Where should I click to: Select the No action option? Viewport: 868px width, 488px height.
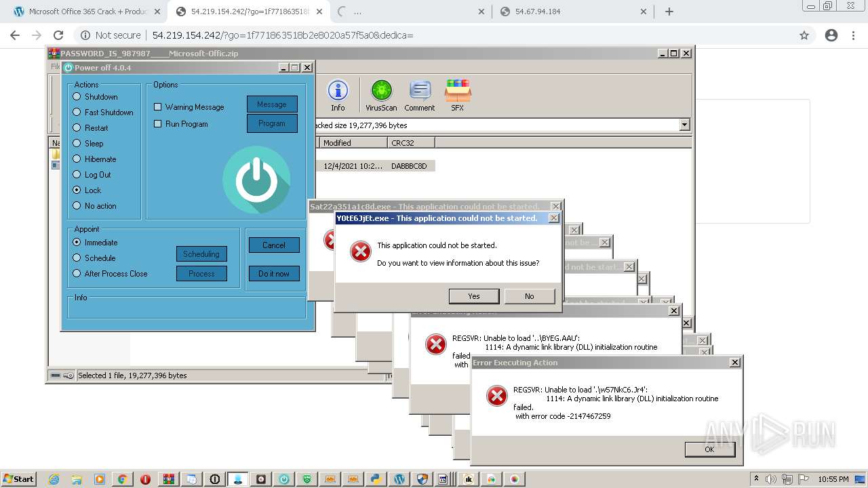coord(94,206)
